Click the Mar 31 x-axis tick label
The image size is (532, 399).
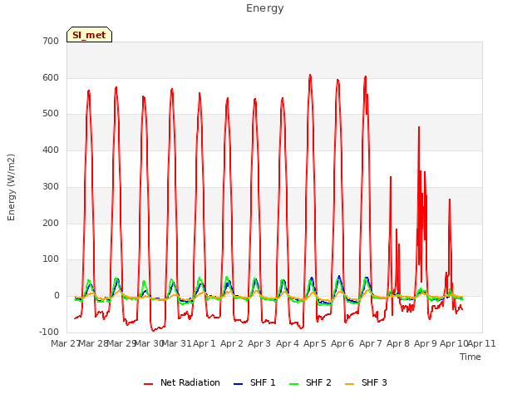click(x=176, y=343)
